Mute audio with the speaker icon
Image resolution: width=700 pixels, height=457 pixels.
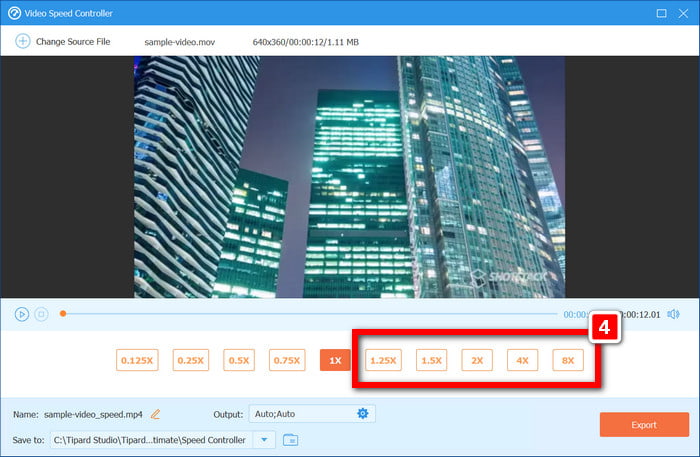[x=673, y=314]
